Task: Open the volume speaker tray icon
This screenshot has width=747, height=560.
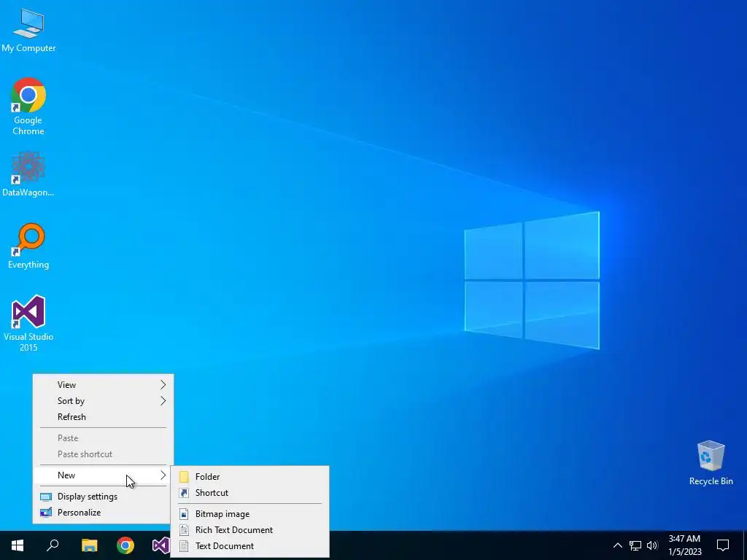Action: pyautogui.click(x=652, y=545)
